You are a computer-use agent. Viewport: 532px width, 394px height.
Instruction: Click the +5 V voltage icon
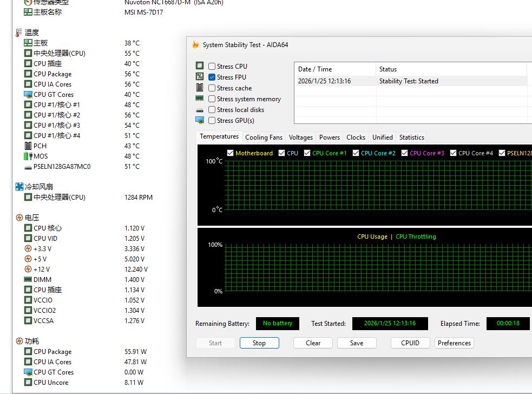28,259
